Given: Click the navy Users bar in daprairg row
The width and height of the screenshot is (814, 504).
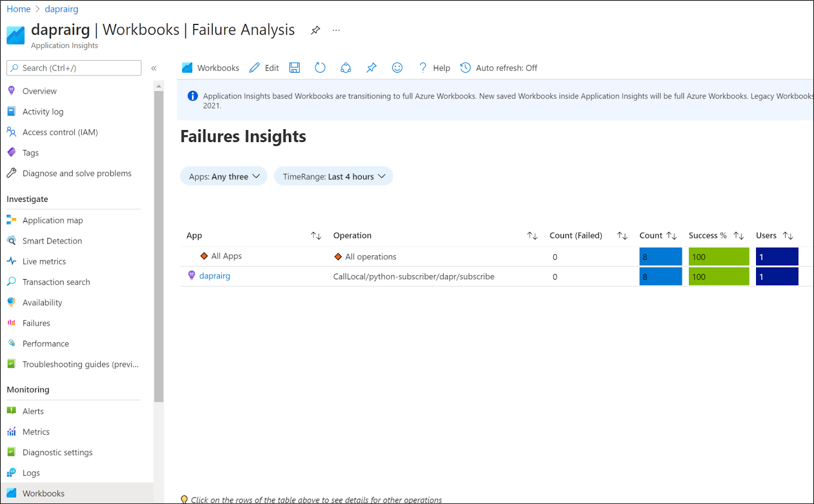Looking at the screenshot, I should 777,277.
